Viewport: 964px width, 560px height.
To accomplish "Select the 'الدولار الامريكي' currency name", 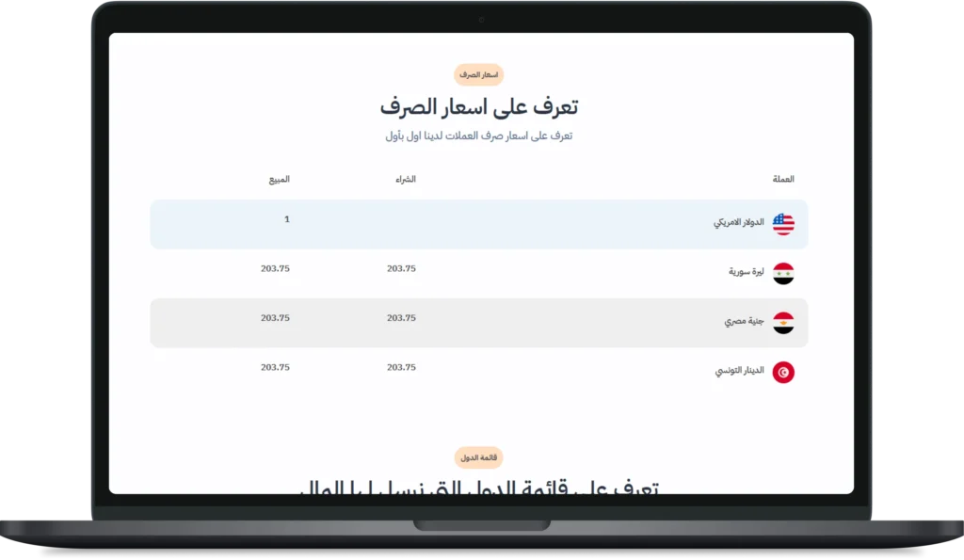I will [739, 223].
